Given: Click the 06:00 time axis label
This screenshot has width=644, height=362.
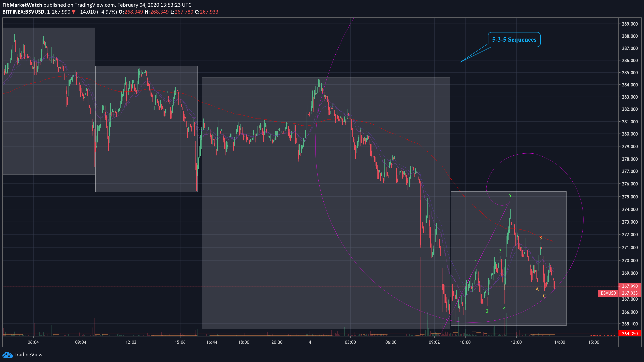Looking at the screenshot, I should pyautogui.click(x=391, y=342).
